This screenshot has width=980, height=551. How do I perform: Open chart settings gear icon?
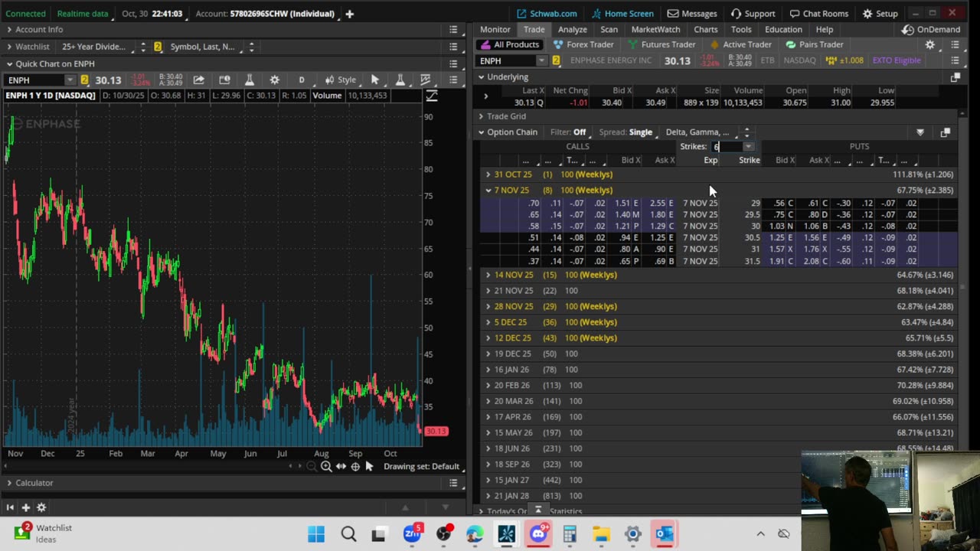274,80
